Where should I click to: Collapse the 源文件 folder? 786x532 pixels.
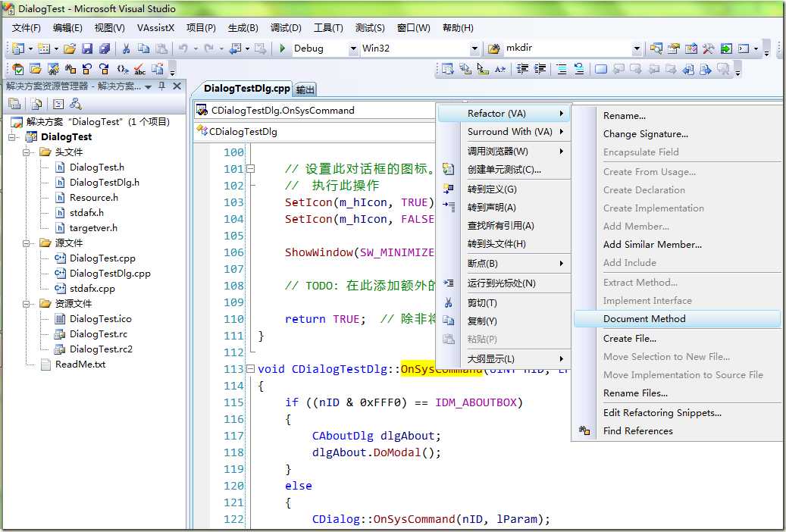(26, 243)
